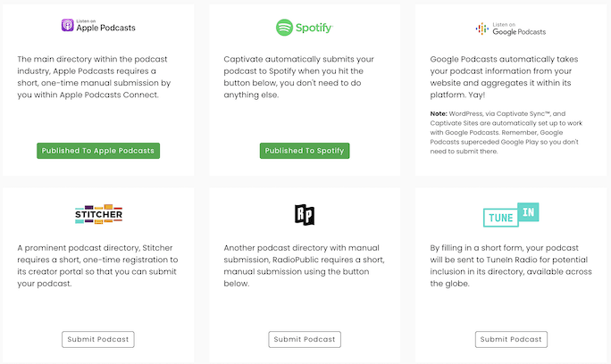The image size is (611, 364).
Task: Select the Apple Podcasts description paragraph
Action: (94, 77)
